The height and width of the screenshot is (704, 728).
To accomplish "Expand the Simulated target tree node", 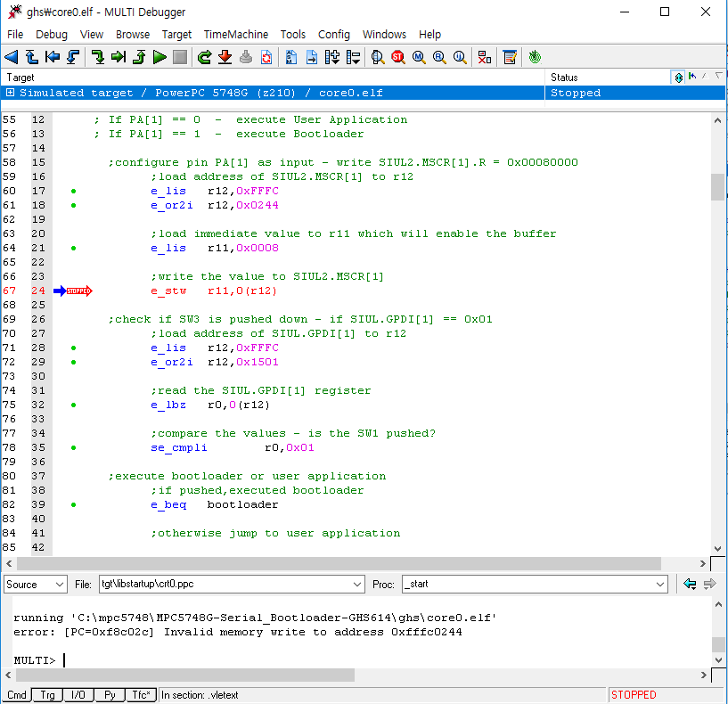I will point(10,93).
